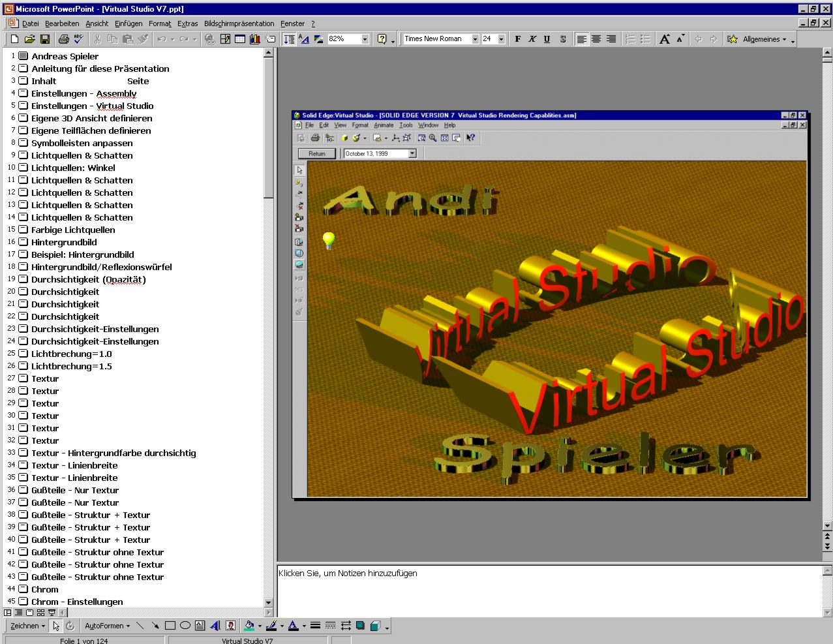Apply numbered list formatting

click(630, 39)
